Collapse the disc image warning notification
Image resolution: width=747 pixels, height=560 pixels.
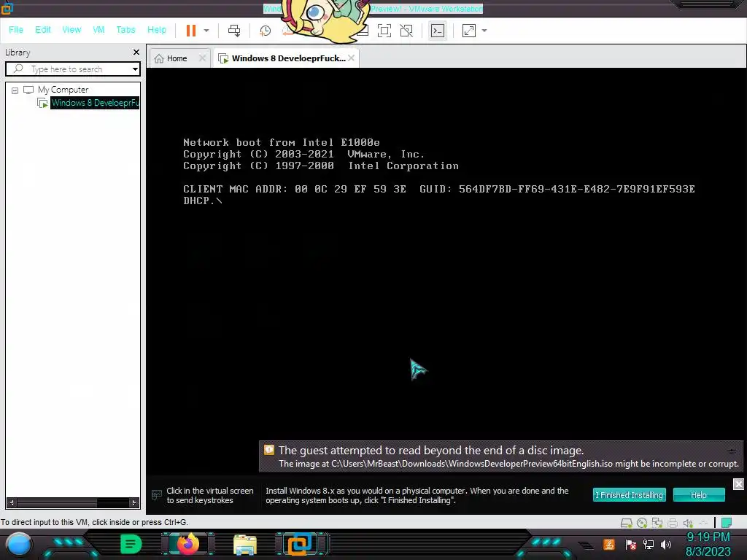(x=732, y=451)
